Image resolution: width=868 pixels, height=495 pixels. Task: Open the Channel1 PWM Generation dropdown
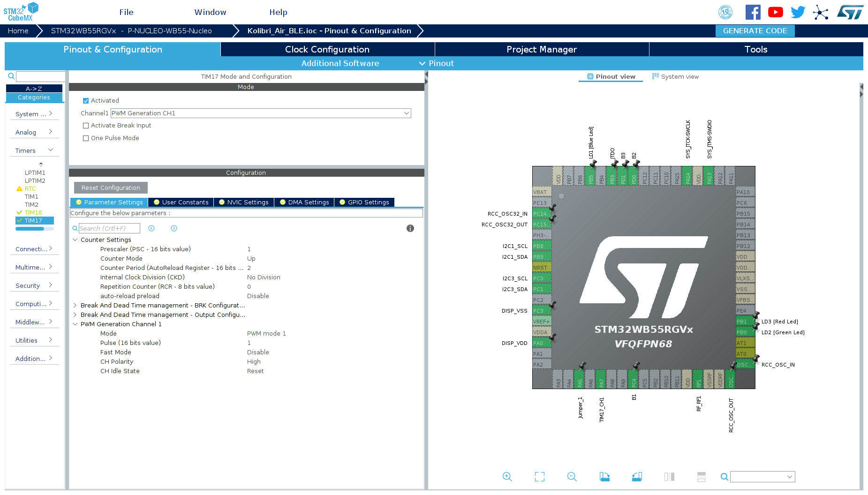406,113
